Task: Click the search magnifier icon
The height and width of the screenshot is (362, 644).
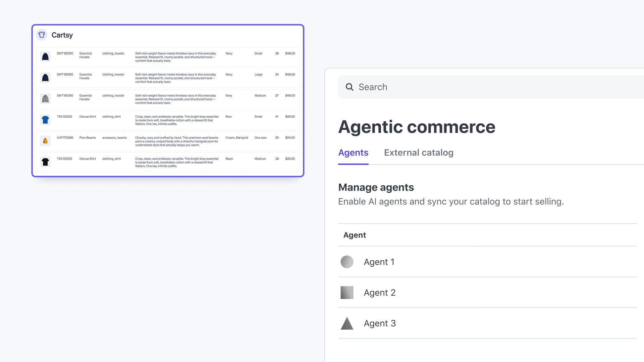Action: [350, 87]
